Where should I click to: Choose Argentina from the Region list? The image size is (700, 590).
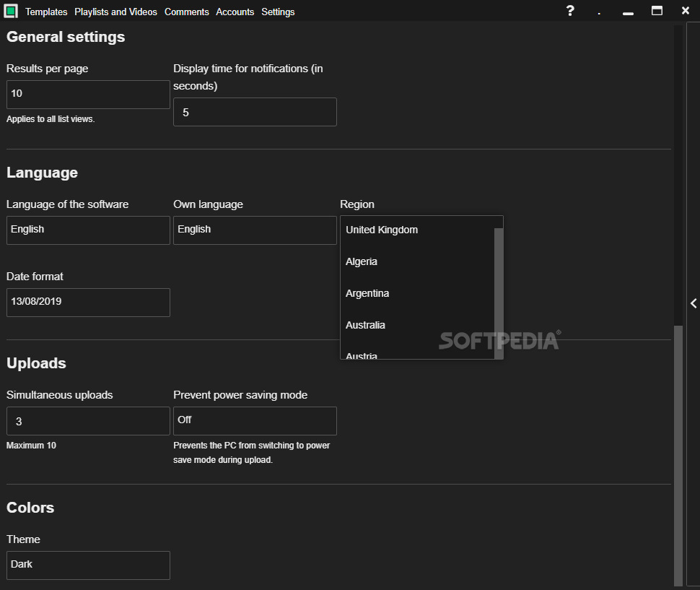click(417, 293)
